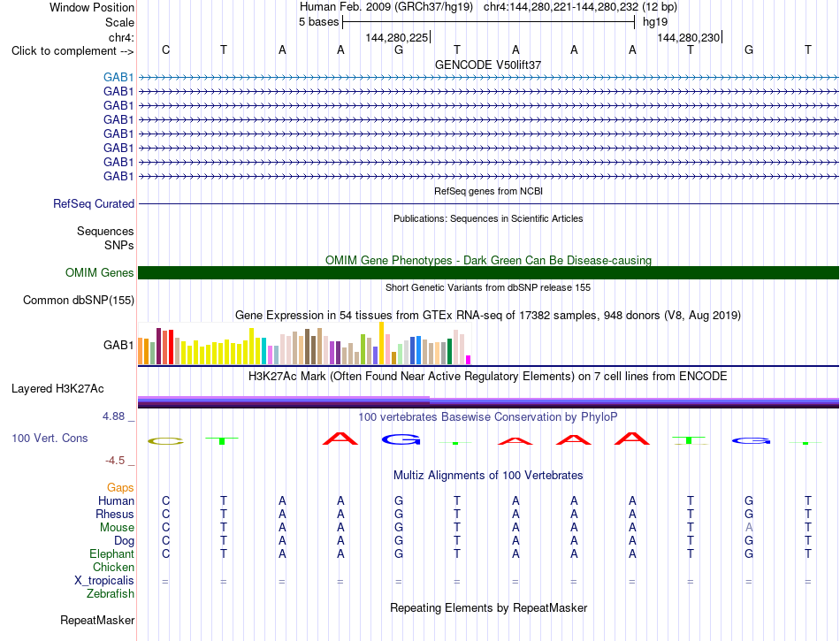
Task: Click the tallest yellow bar in the GTEx expression chart
Action: tap(381, 343)
